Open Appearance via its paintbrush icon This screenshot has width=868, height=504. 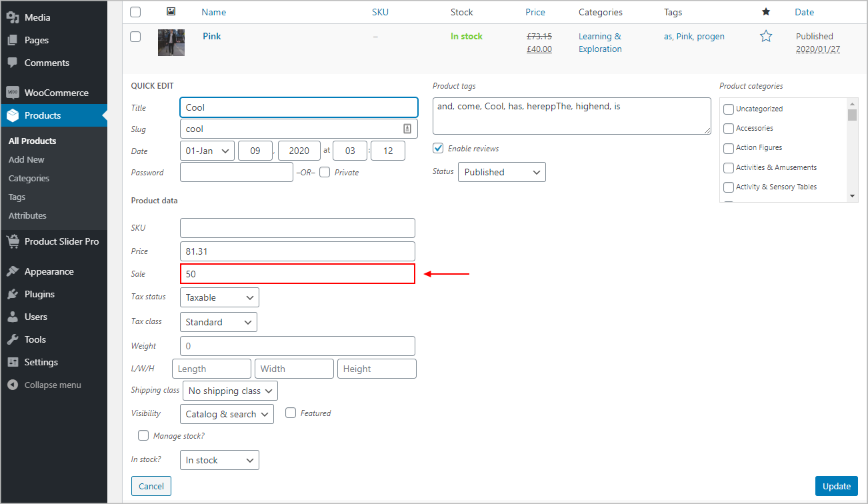[x=12, y=271]
